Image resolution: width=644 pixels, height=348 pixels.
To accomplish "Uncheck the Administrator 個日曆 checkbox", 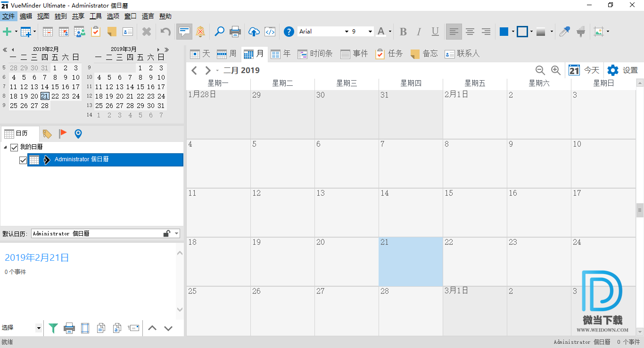I will coord(23,160).
